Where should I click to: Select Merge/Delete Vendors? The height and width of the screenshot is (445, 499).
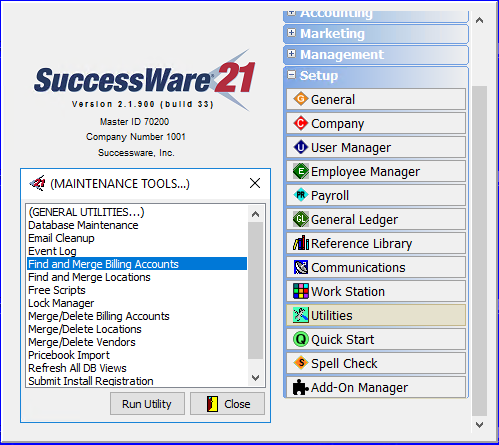click(x=137, y=342)
